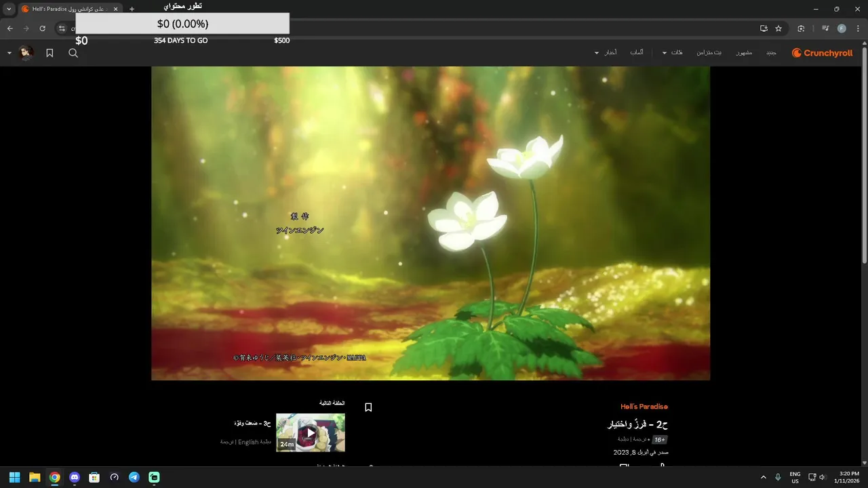868x488 pixels.
Task: Add episode to watchlist with bookmark icon
Action: 368,407
